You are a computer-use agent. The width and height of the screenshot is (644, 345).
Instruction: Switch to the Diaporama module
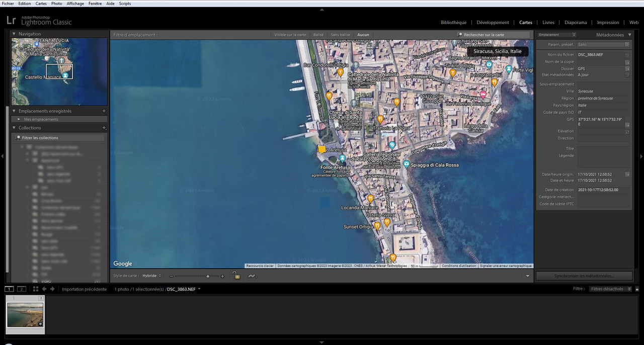(576, 23)
